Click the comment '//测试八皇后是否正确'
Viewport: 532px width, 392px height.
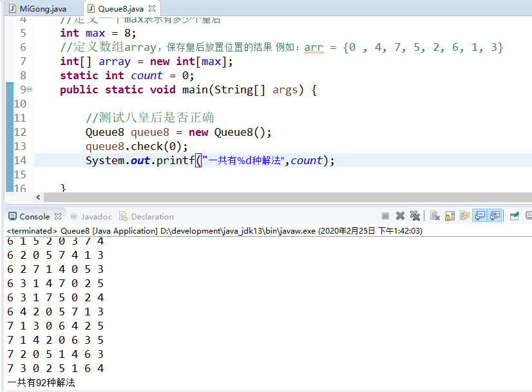click(149, 118)
